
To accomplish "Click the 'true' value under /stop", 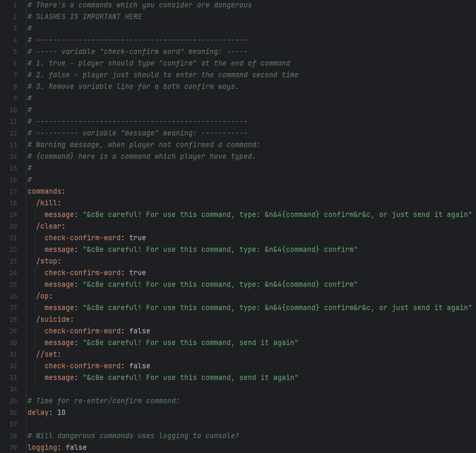I will 138,273.
